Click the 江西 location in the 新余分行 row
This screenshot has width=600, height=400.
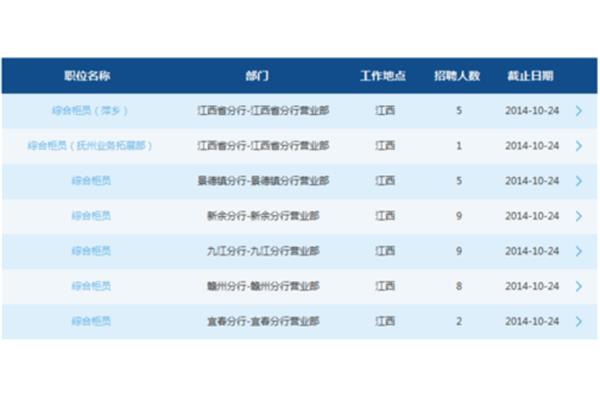[385, 216]
